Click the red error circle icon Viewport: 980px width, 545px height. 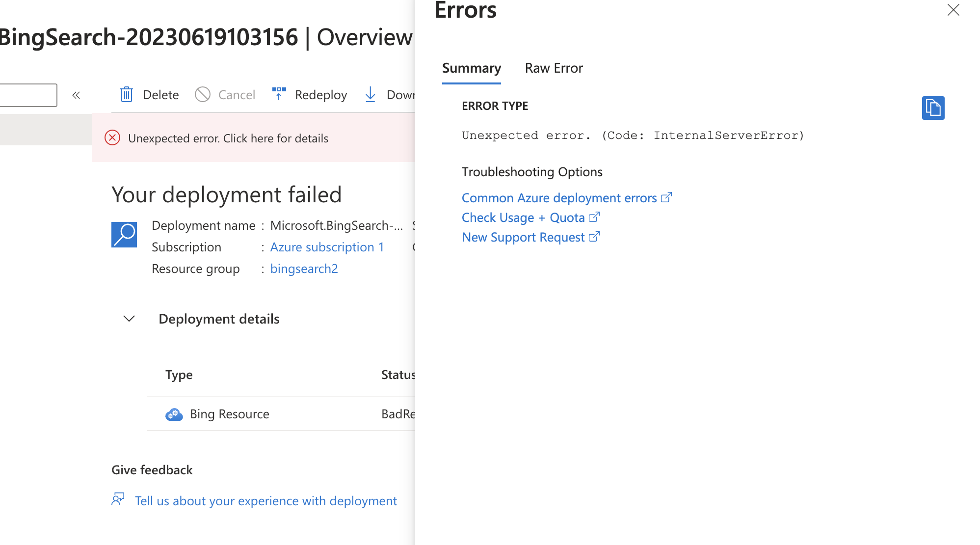pyautogui.click(x=112, y=138)
